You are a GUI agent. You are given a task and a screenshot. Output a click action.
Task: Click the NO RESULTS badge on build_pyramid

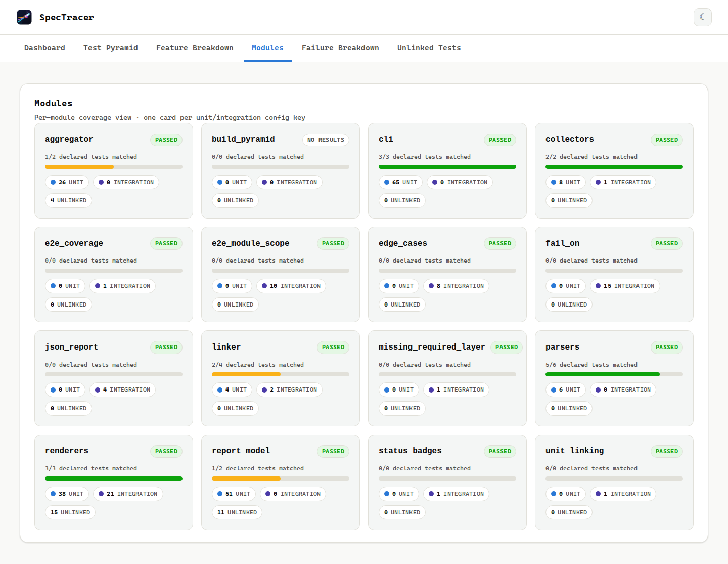pyautogui.click(x=326, y=140)
